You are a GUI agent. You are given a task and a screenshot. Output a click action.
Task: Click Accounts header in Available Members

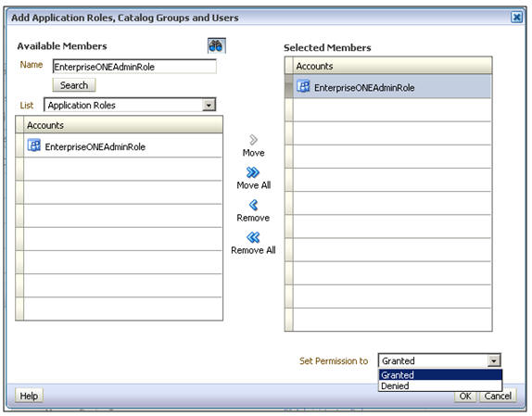[123, 125]
